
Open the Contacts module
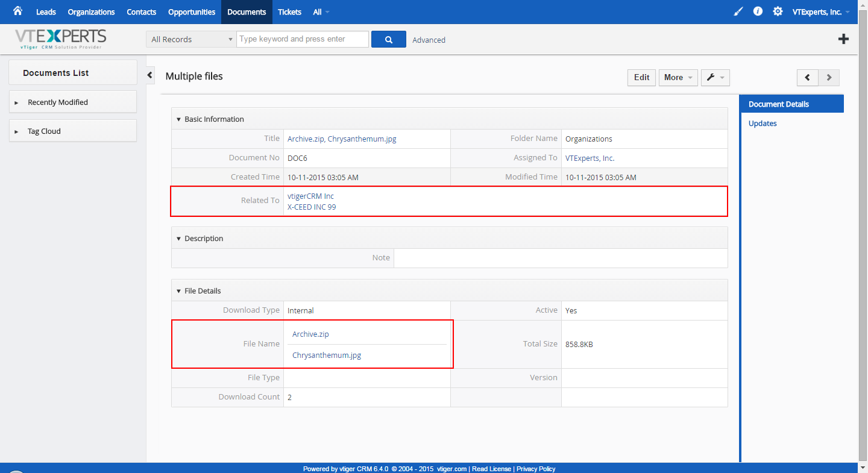142,12
